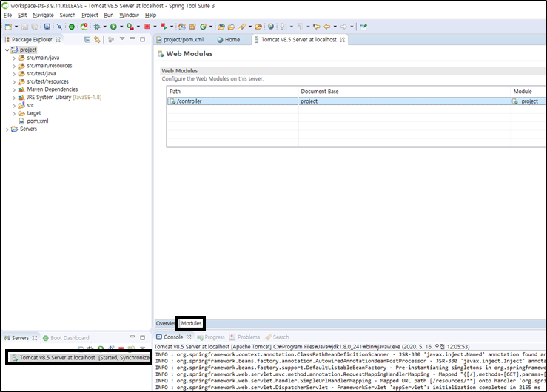This screenshot has height=392, width=547.
Task: Select pom.xml in Package Explorer
Action: (x=37, y=121)
